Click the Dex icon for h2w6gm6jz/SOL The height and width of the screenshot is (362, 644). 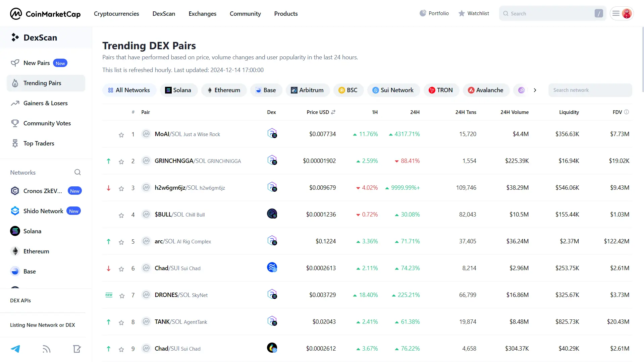pyautogui.click(x=272, y=187)
